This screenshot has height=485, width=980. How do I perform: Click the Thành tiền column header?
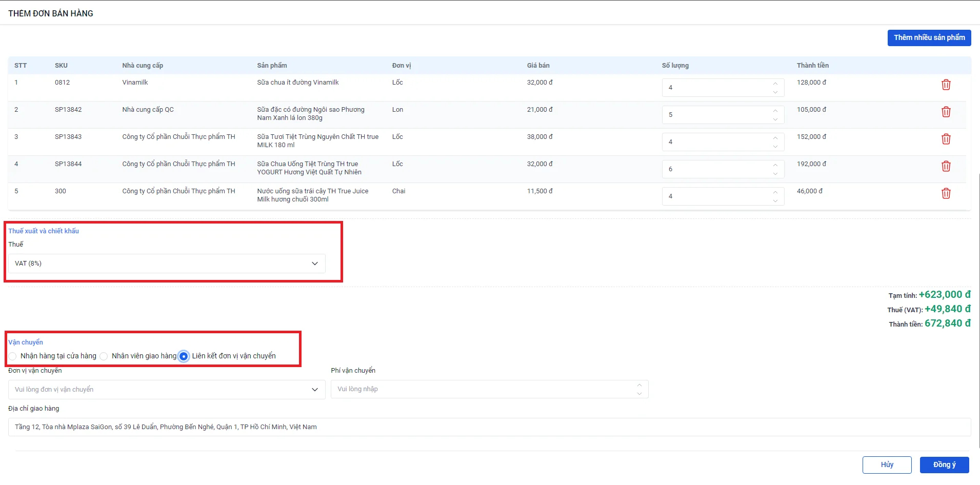click(x=812, y=66)
